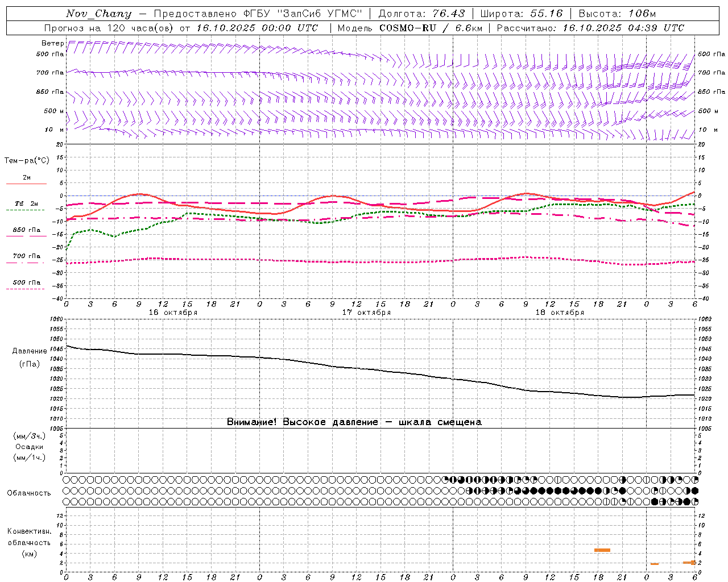728x582 pixels.
Task: Click the "(мм/3ч.)" precipitation unit
Action: (30, 436)
